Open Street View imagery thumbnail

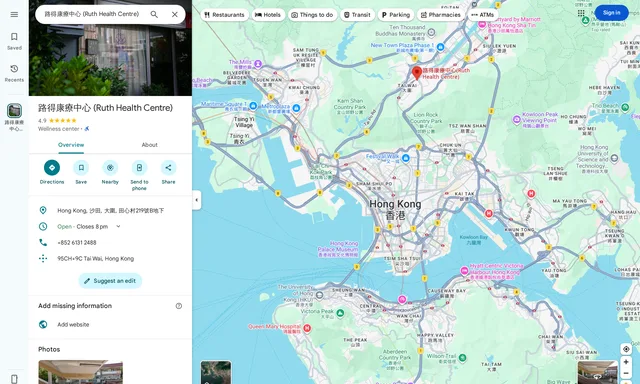(598, 372)
